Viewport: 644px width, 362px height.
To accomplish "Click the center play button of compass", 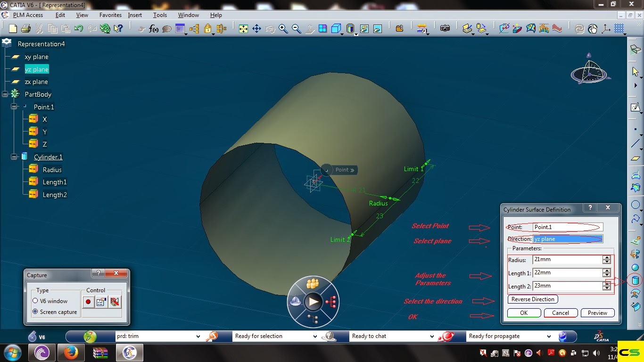I will pos(313,302).
